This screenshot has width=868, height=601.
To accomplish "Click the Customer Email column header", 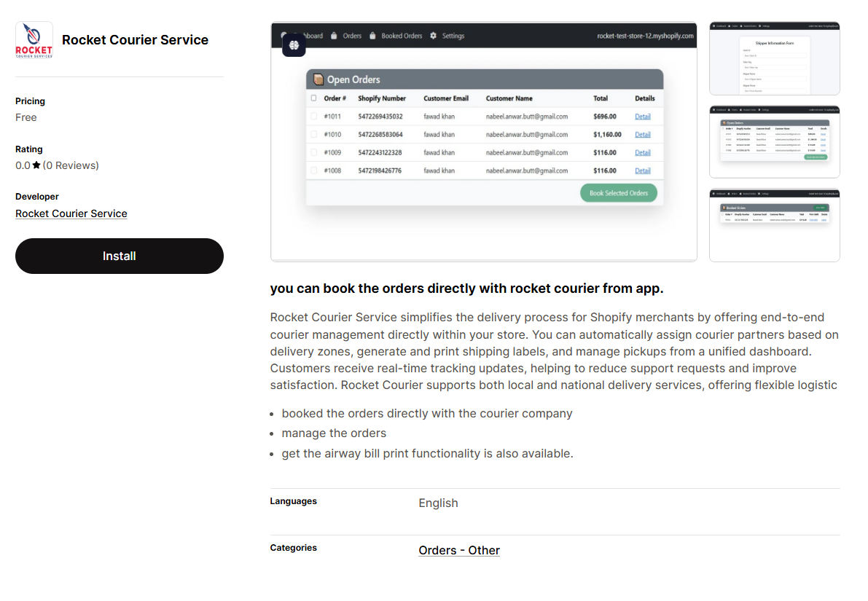I will pos(445,98).
